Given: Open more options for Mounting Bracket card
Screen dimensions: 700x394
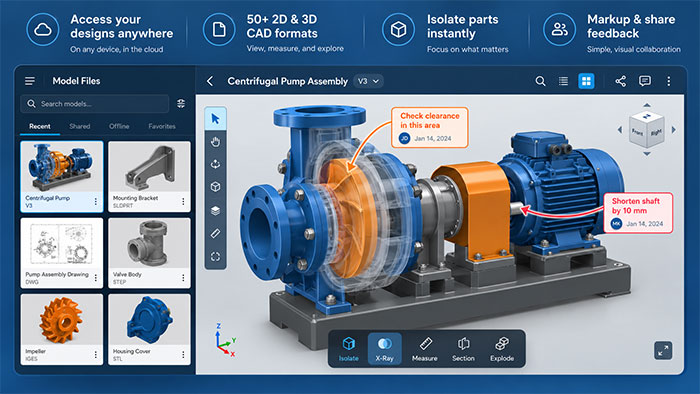Looking at the screenshot, I should tap(183, 202).
